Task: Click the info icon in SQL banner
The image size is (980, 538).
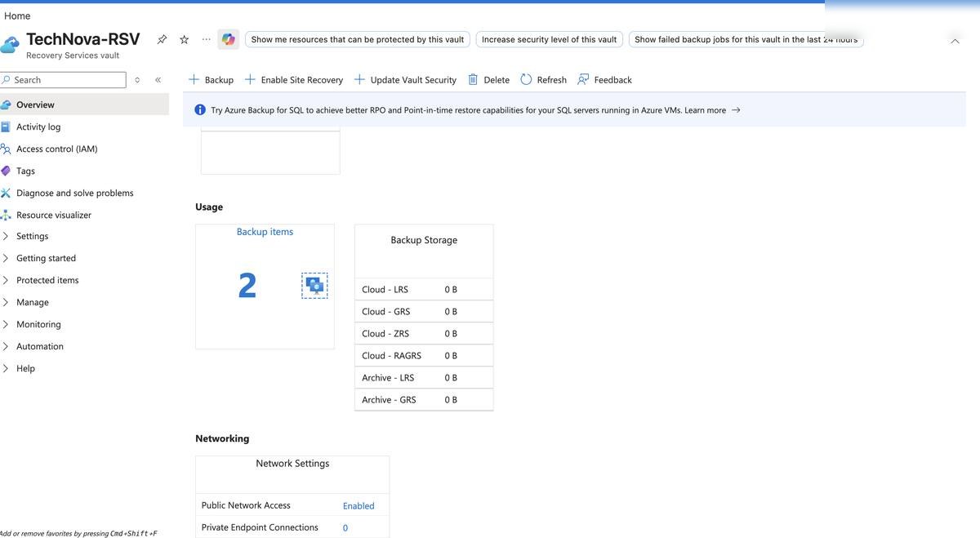Action: [x=200, y=109]
